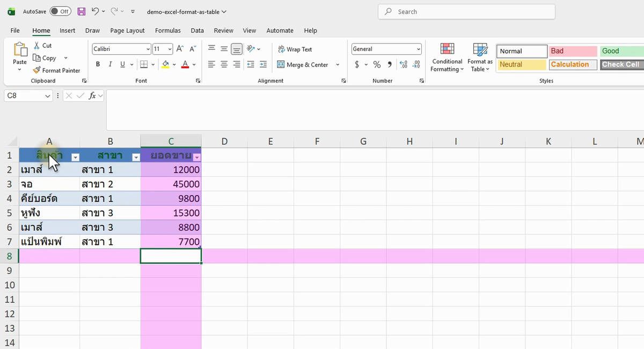Open Conditional Formatting menu
The image size is (644, 349).
[447, 58]
